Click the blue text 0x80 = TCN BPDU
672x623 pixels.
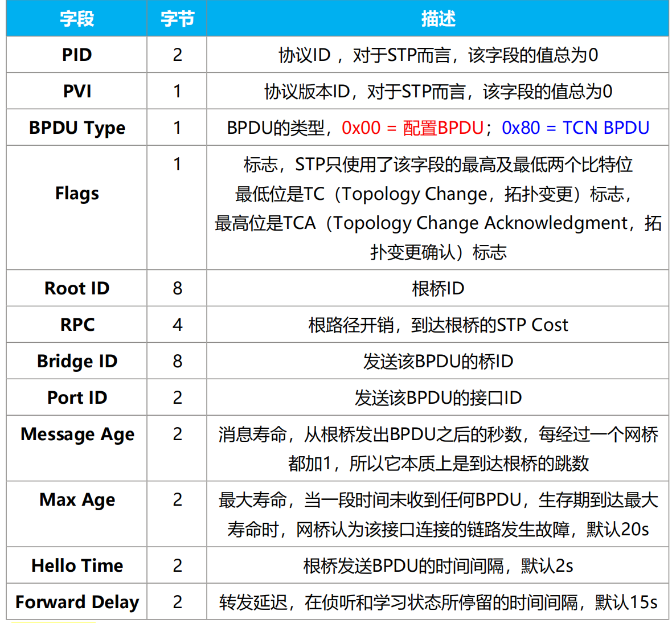pos(576,128)
